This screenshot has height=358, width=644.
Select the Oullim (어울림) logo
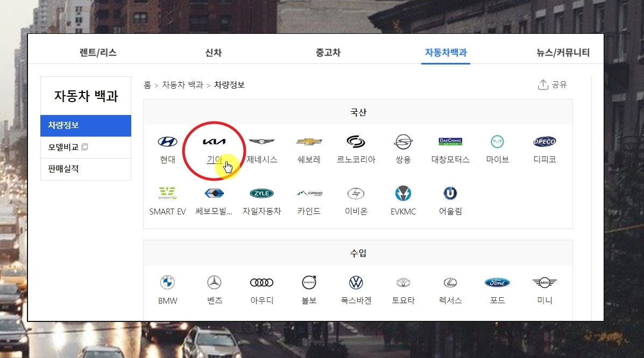(x=450, y=194)
